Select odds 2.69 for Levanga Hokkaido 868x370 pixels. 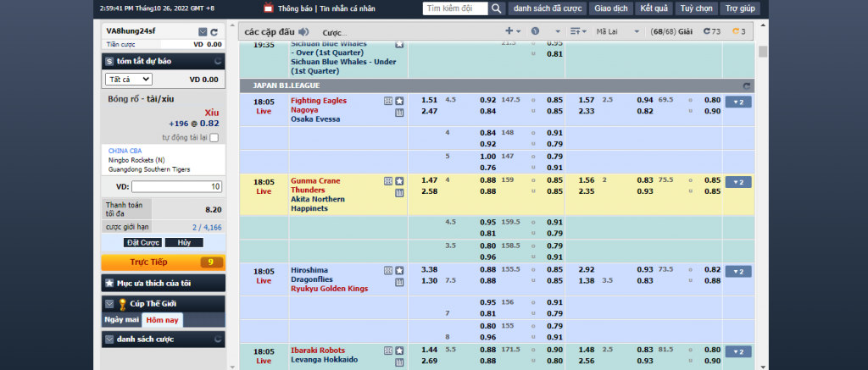click(429, 361)
